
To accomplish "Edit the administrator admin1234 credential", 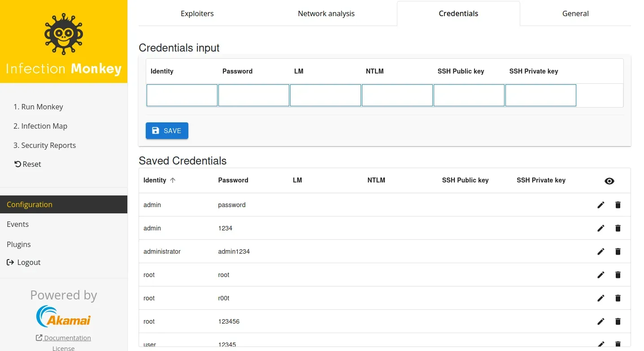I will pyautogui.click(x=600, y=251).
